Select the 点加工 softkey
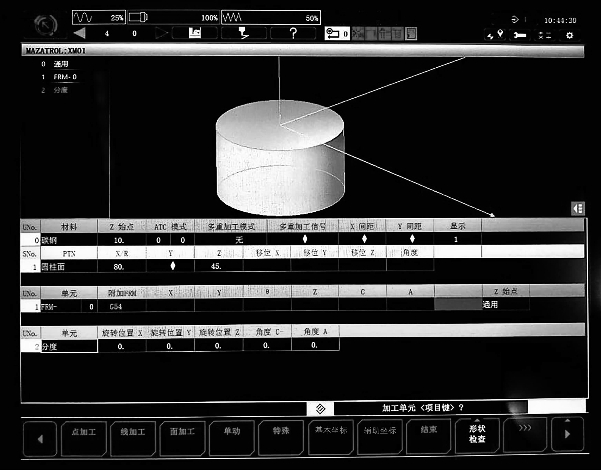Screen dimensions: 601x470 pyautogui.click(x=84, y=437)
